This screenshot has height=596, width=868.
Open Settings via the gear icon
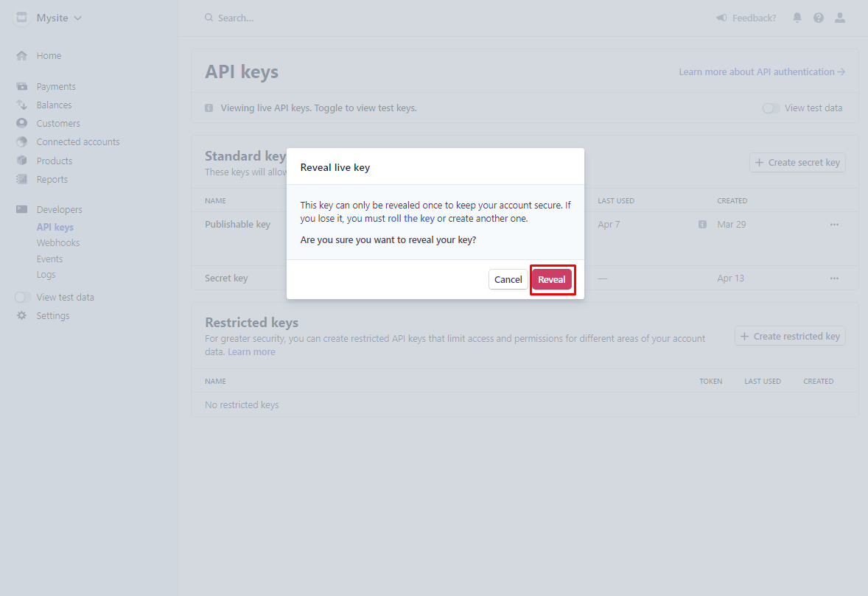22,315
